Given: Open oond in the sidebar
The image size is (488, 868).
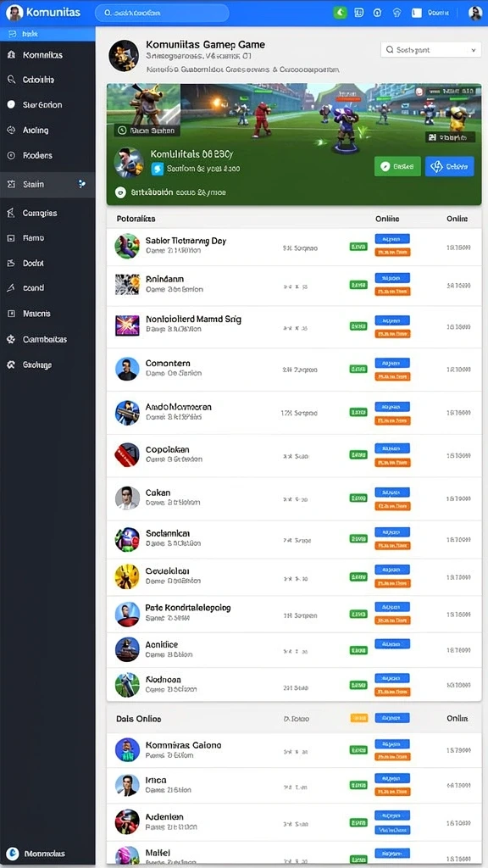Looking at the screenshot, I should 33,288.
